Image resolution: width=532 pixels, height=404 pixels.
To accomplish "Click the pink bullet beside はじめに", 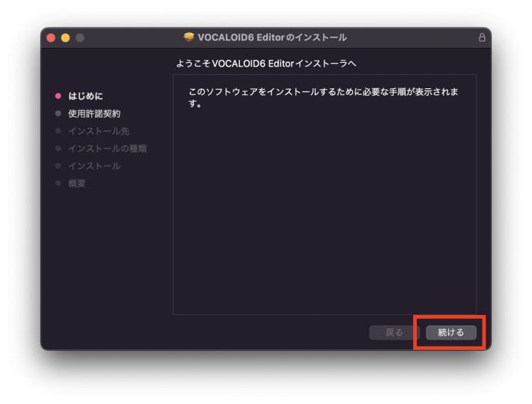I will 58,97.
